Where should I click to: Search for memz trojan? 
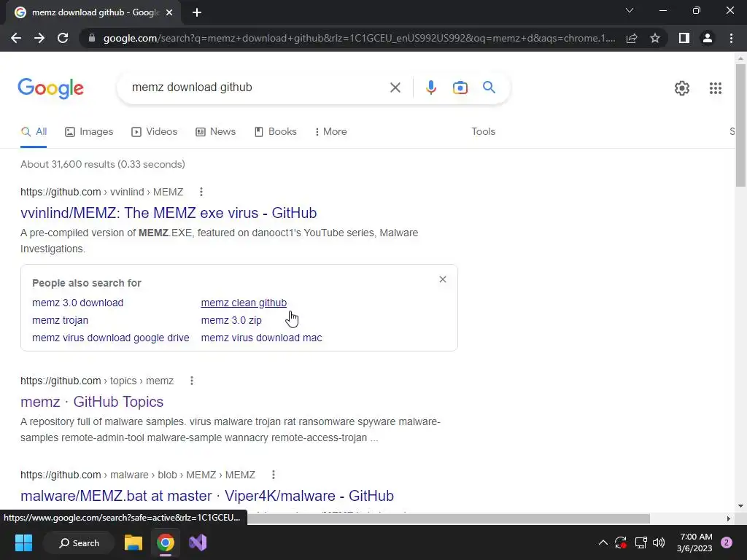[x=60, y=321]
